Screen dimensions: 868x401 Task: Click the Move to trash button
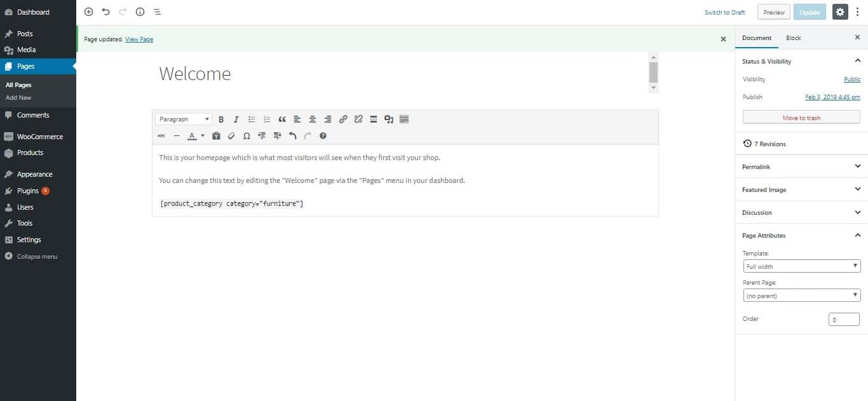(801, 118)
